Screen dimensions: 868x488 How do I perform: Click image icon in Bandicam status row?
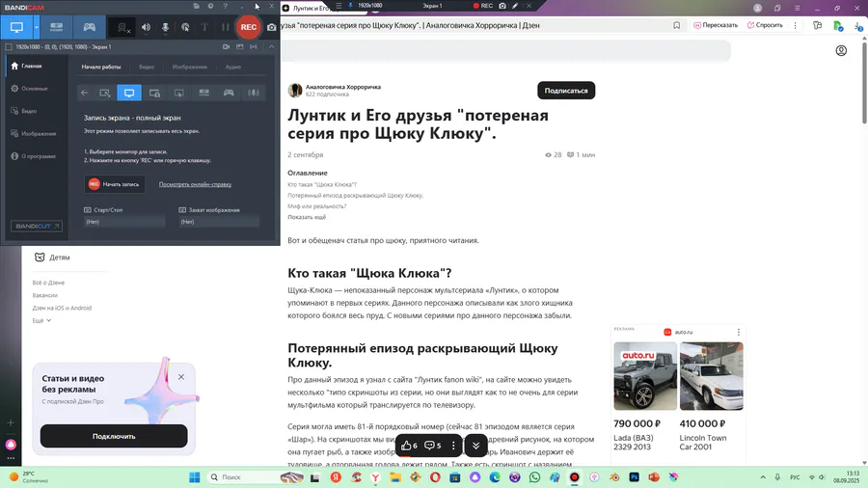240,47
